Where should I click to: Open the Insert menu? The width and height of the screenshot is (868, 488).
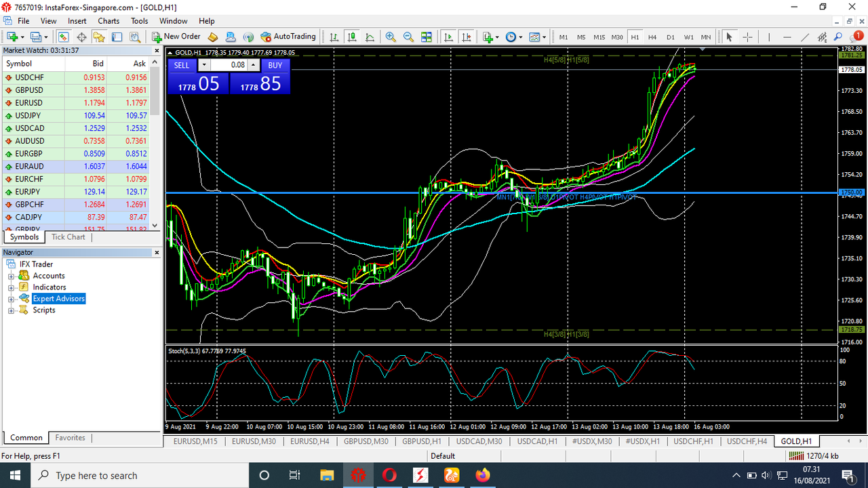coord(77,21)
